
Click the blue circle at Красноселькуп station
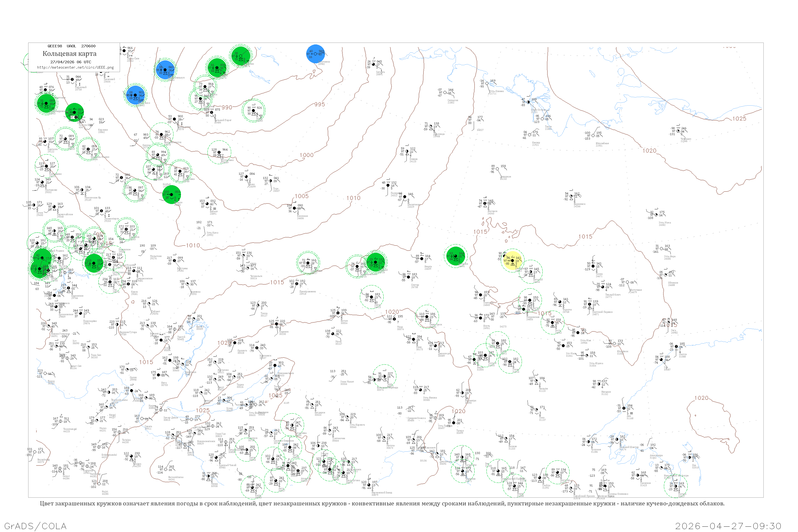point(165,69)
